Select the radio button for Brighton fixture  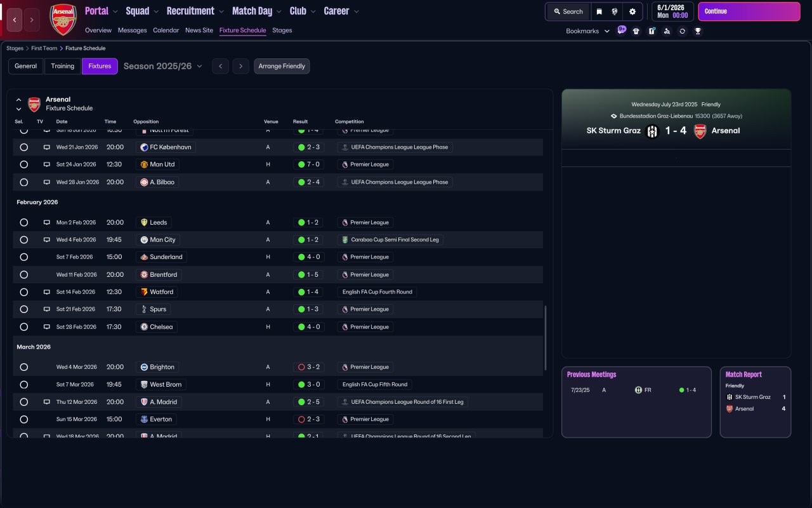click(24, 367)
